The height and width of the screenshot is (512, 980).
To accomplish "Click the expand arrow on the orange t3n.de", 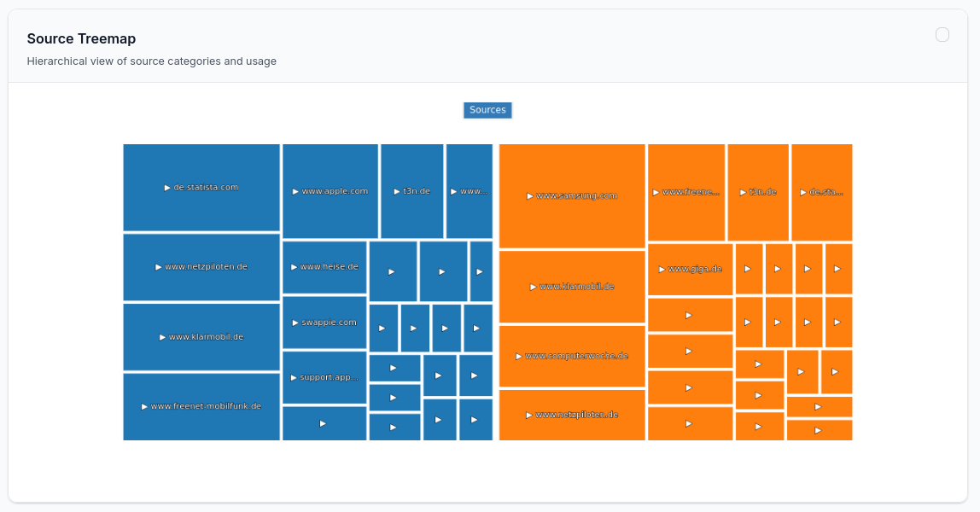I will [x=741, y=192].
